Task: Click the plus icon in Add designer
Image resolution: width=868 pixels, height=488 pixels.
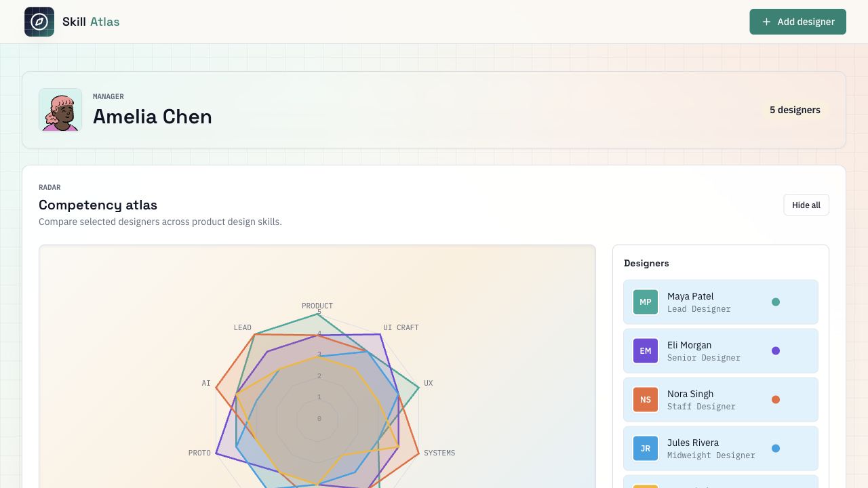Action: coord(766,22)
